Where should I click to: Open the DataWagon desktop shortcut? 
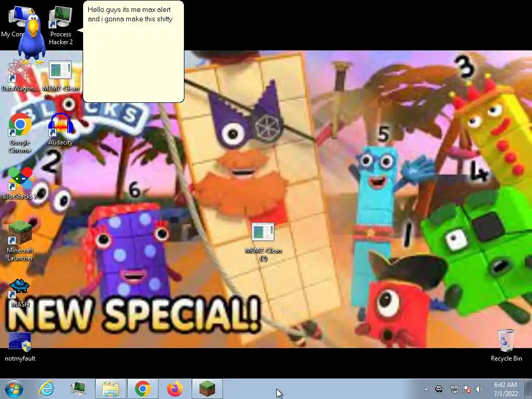point(20,76)
